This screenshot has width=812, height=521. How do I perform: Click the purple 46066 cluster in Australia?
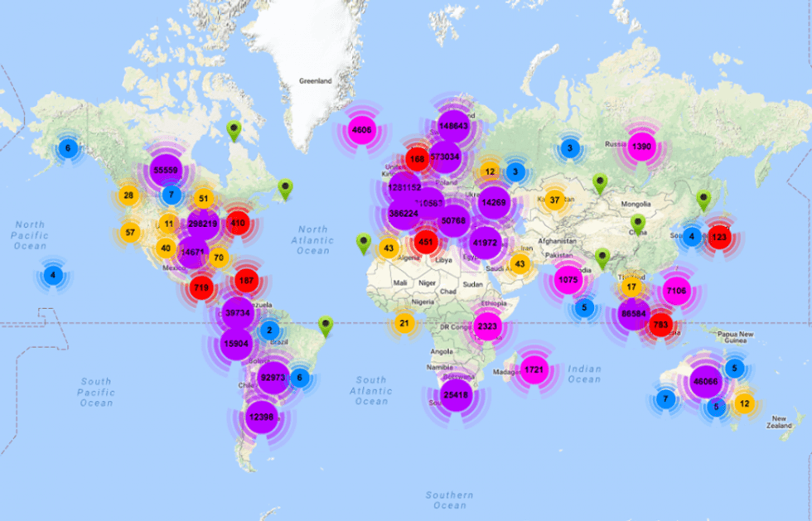pyautogui.click(x=704, y=382)
